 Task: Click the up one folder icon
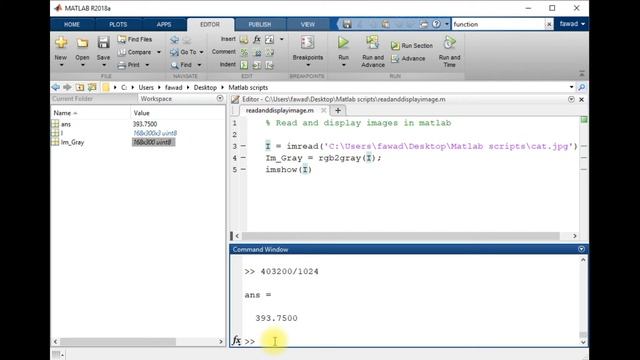coord(80,87)
